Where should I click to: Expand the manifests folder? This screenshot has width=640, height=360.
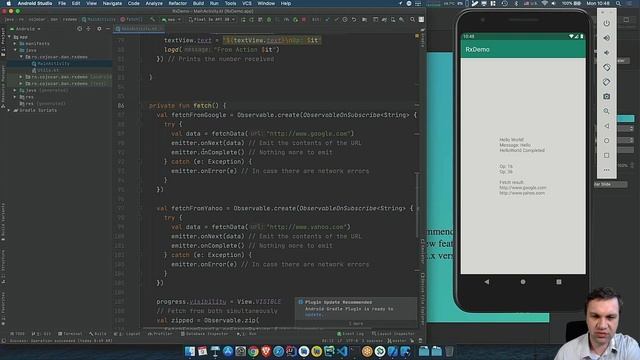pos(16,43)
